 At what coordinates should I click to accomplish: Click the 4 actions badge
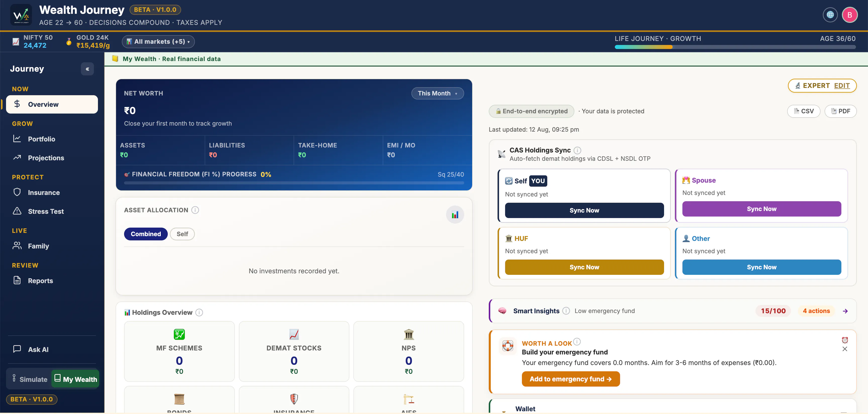click(x=816, y=311)
